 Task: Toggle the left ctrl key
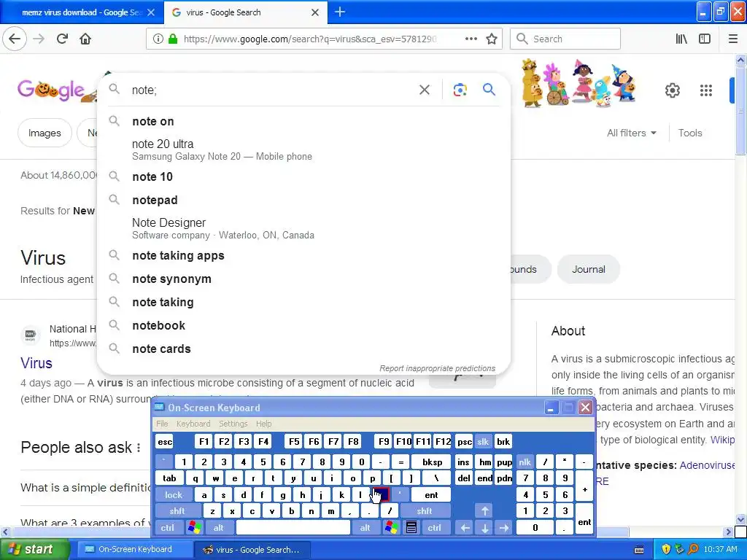pyautogui.click(x=167, y=528)
